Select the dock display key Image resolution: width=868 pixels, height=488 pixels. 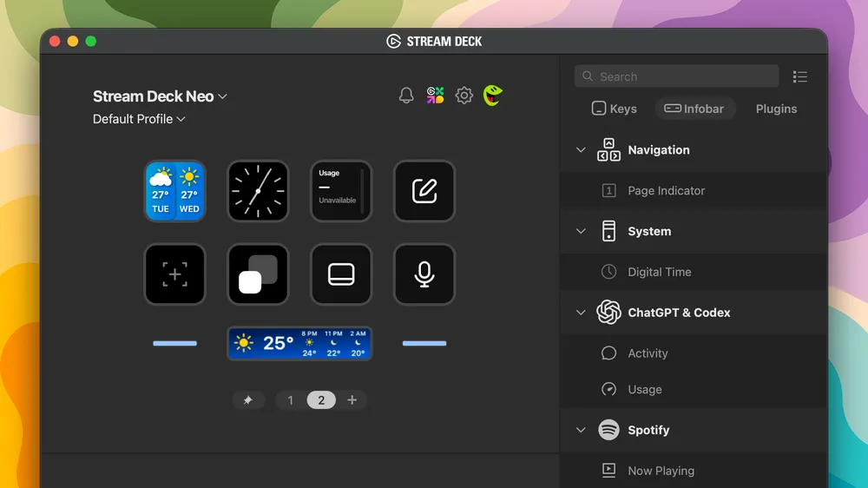[341, 274]
